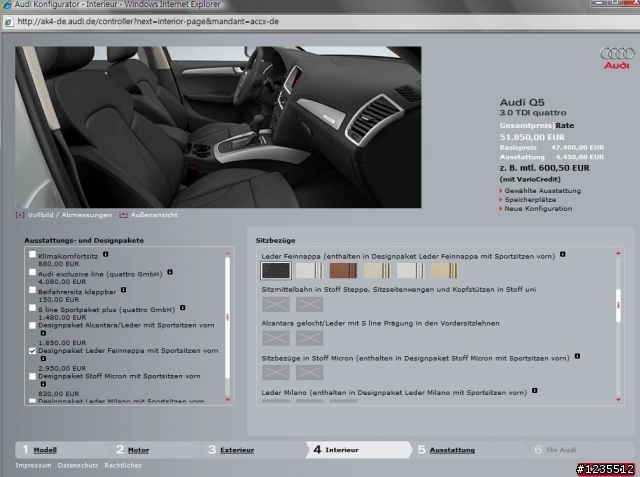
Task: Select first unavailable Stoff Steppe swatch
Action: (276, 304)
